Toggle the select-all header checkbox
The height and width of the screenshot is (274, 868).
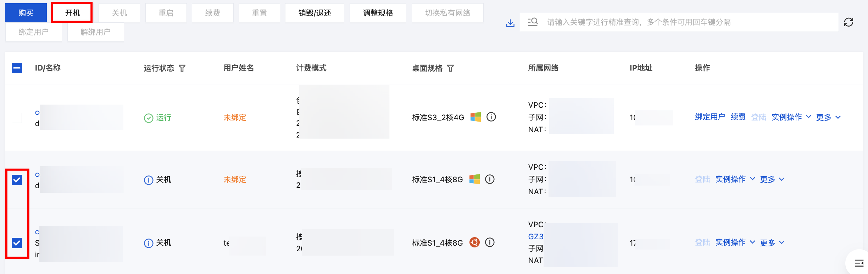point(17,68)
